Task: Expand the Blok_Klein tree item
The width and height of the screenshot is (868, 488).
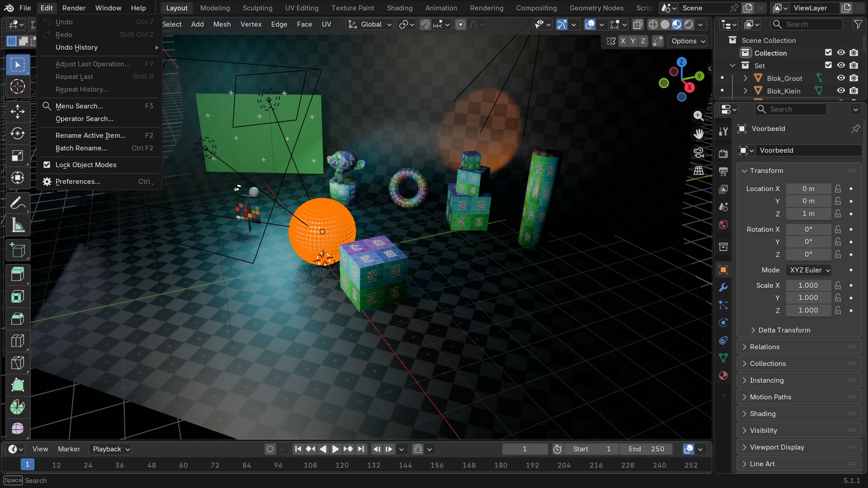Action: pos(745,91)
